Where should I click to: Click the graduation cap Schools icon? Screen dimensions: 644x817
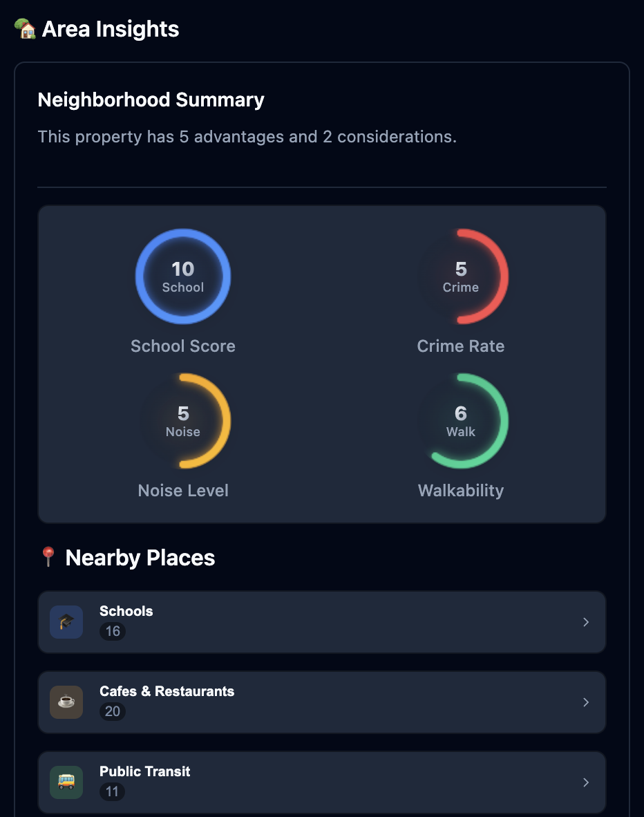(x=66, y=621)
